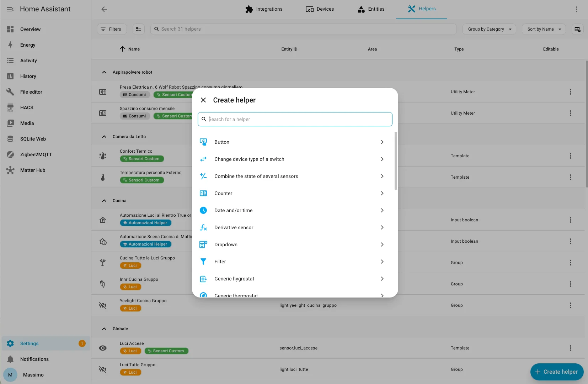Choose Date and/or time helper
588x384 pixels.
(x=293, y=210)
